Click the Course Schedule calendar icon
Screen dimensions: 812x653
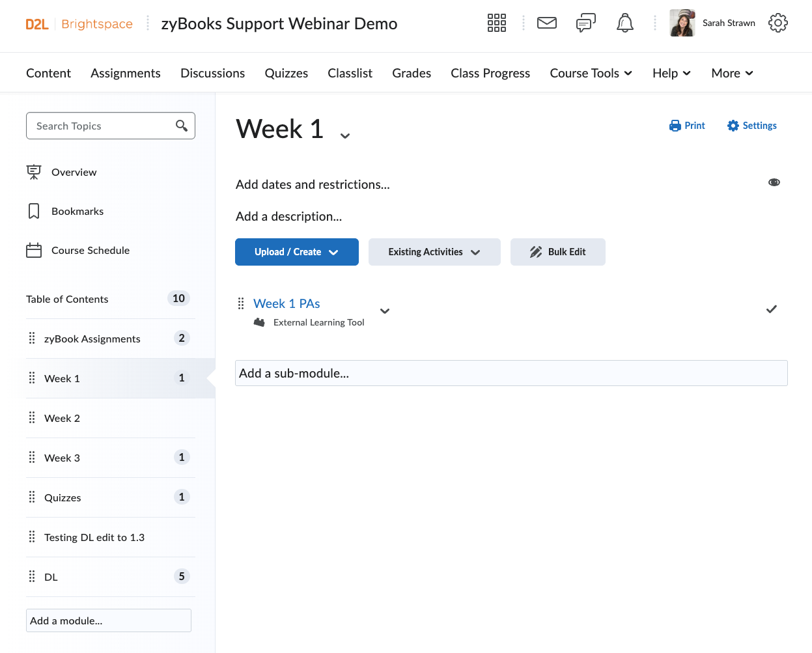tap(34, 250)
